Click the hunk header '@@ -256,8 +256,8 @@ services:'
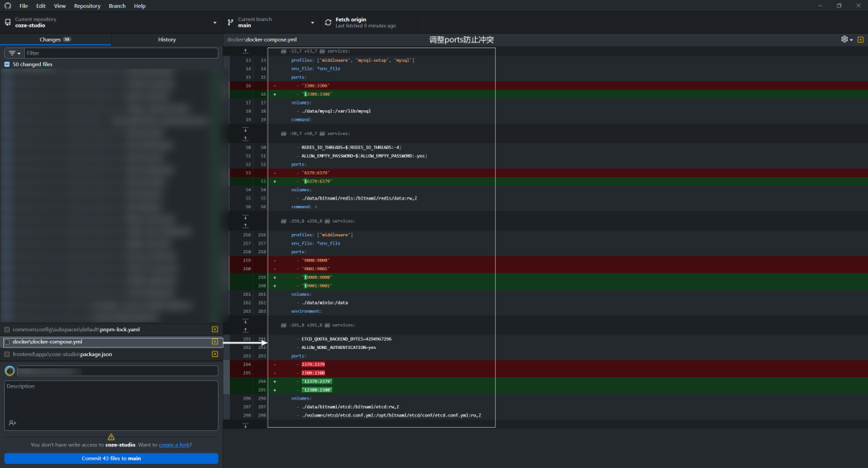Image resolution: width=868 pixels, height=468 pixels. (317, 221)
